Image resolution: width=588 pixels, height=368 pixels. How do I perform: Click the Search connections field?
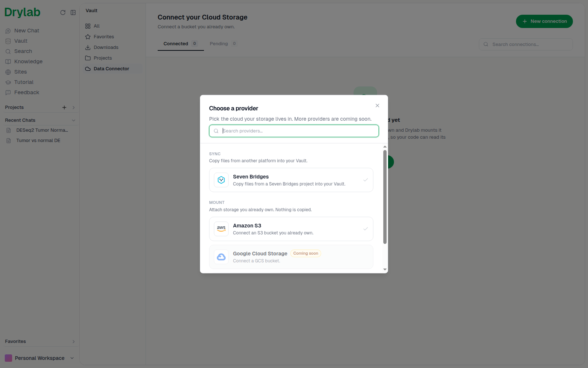526,44
